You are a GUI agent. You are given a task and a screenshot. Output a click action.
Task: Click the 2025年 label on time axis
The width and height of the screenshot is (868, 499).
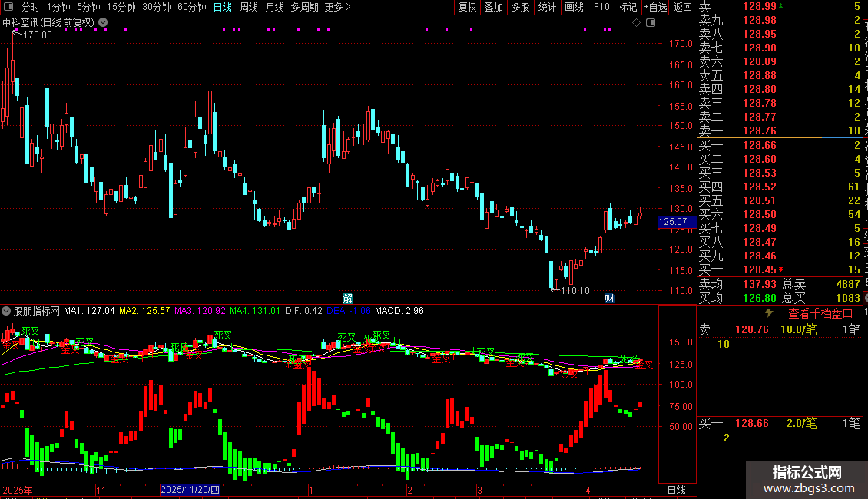17,490
